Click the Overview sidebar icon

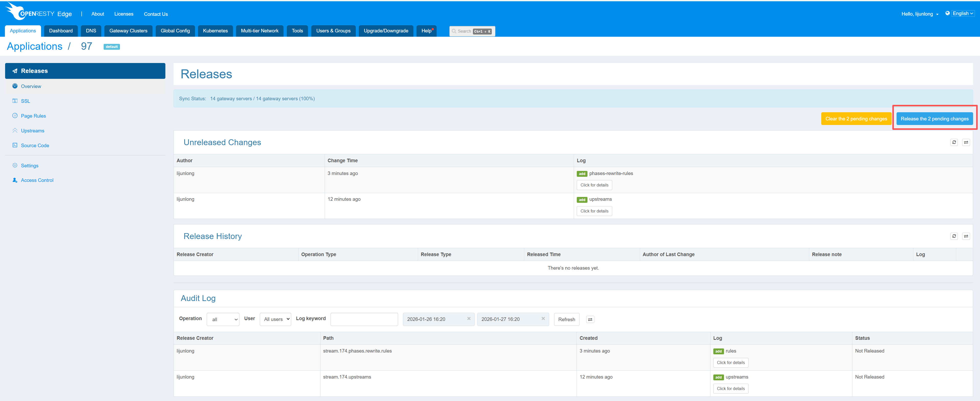coord(15,86)
